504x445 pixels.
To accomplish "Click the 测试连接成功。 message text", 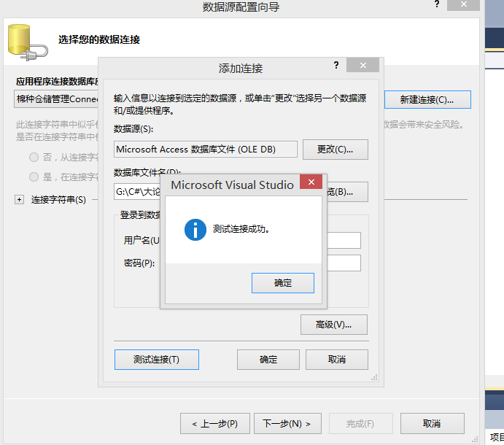I will click(241, 229).
